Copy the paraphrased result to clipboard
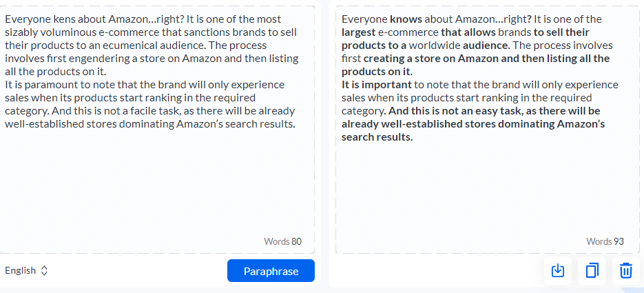644x293 pixels. click(592, 270)
